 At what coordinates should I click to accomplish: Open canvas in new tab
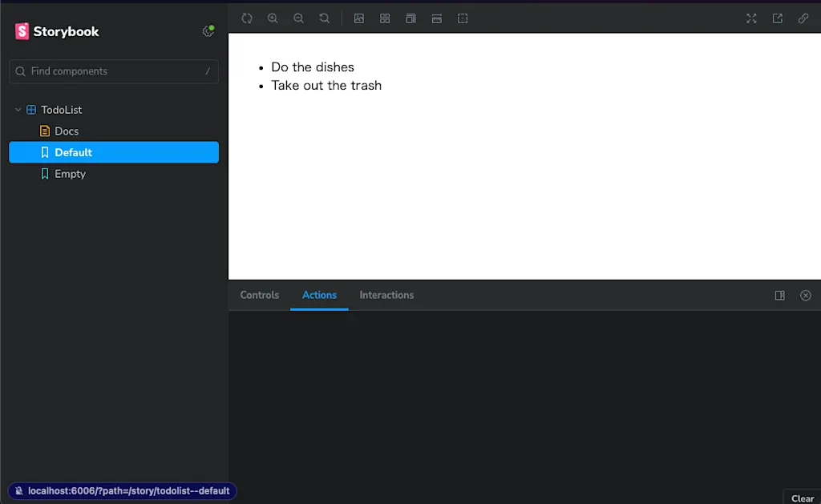[x=778, y=18]
